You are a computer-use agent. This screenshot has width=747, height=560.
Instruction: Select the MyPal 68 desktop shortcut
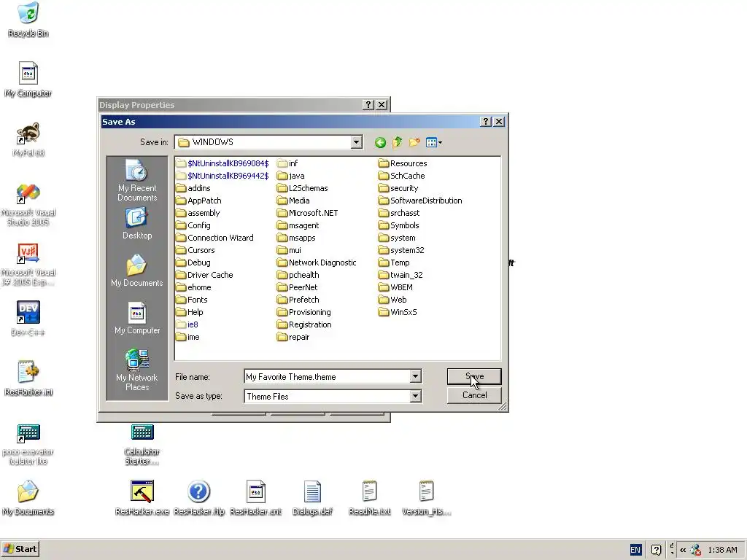tap(28, 139)
